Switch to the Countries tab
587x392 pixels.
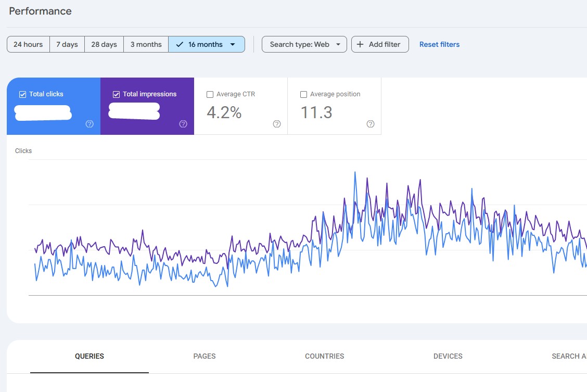(x=324, y=356)
